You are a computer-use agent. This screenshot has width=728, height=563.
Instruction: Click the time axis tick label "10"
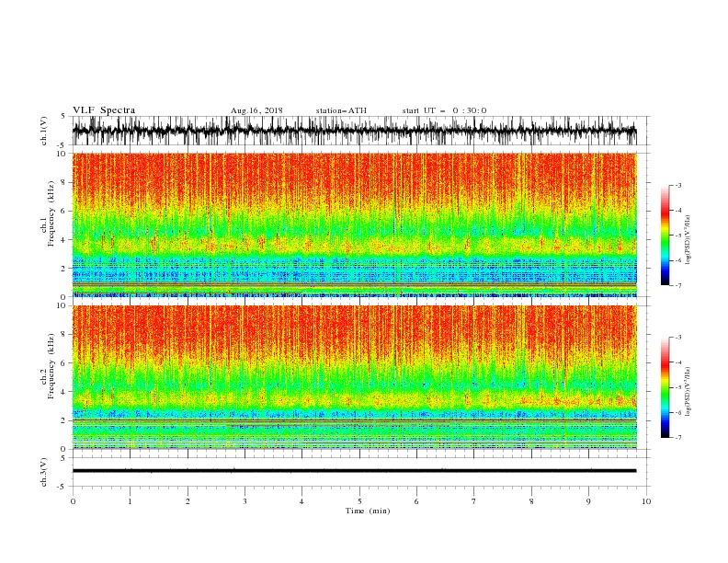click(646, 501)
